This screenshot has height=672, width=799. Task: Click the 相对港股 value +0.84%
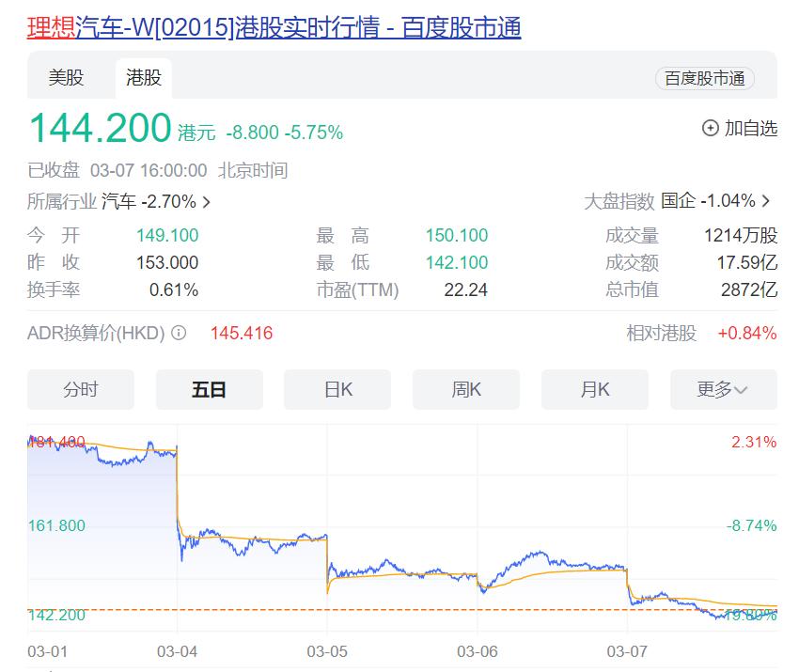click(747, 334)
